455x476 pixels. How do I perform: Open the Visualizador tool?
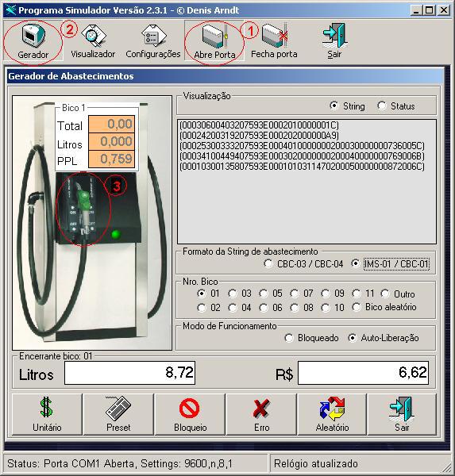click(x=93, y=42)
